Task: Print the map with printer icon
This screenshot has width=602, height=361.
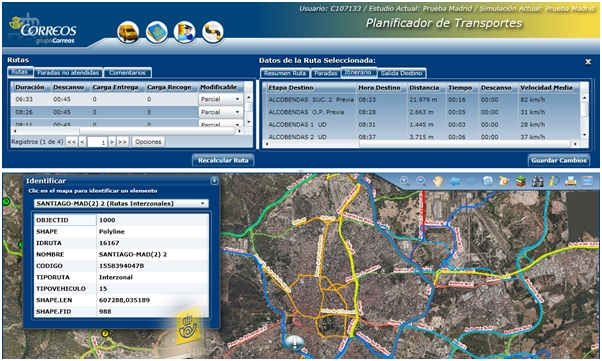Action: 571,181
